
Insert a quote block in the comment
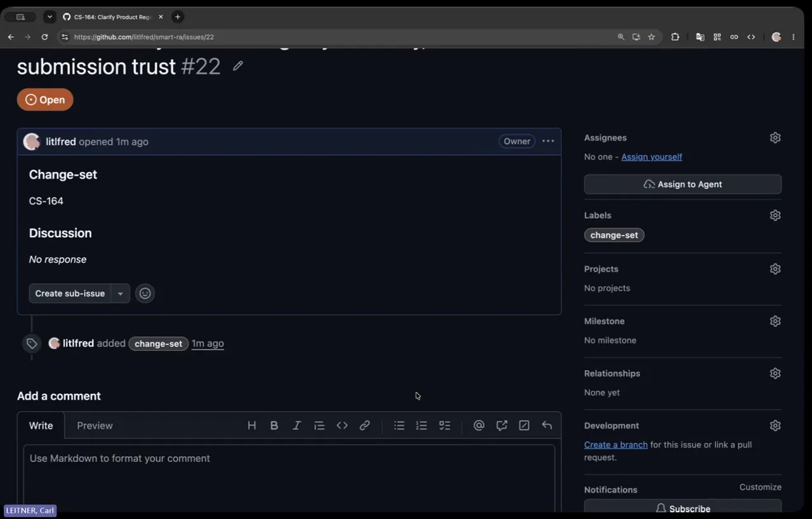coord(319,426)
